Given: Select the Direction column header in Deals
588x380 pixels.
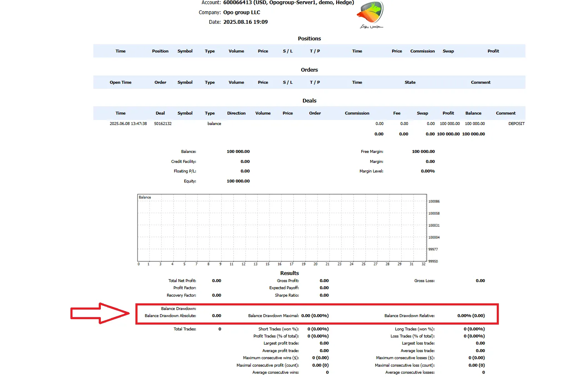Looking at the screenshot, I should (236, 113).
